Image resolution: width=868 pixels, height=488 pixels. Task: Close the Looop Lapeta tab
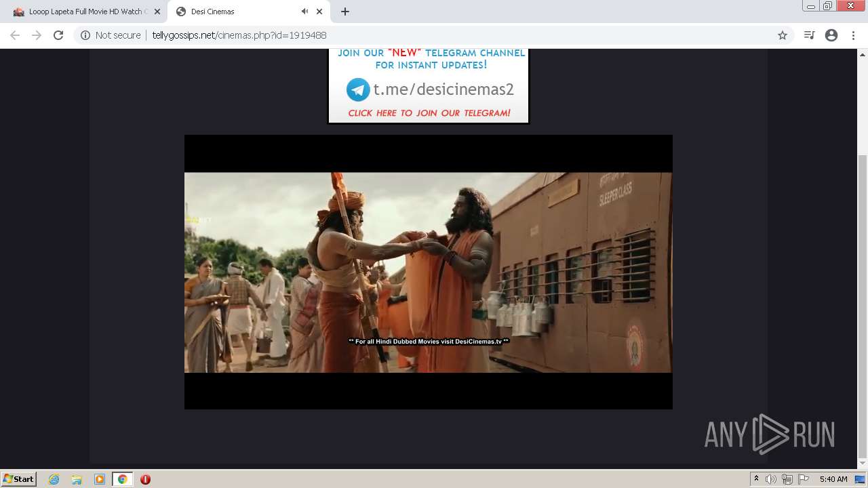157,12
